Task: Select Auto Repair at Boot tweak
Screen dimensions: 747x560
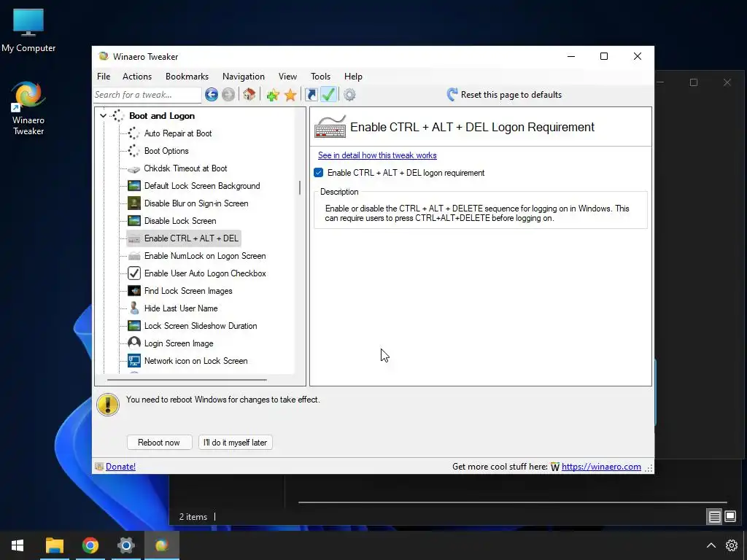Action: [178, 133]
